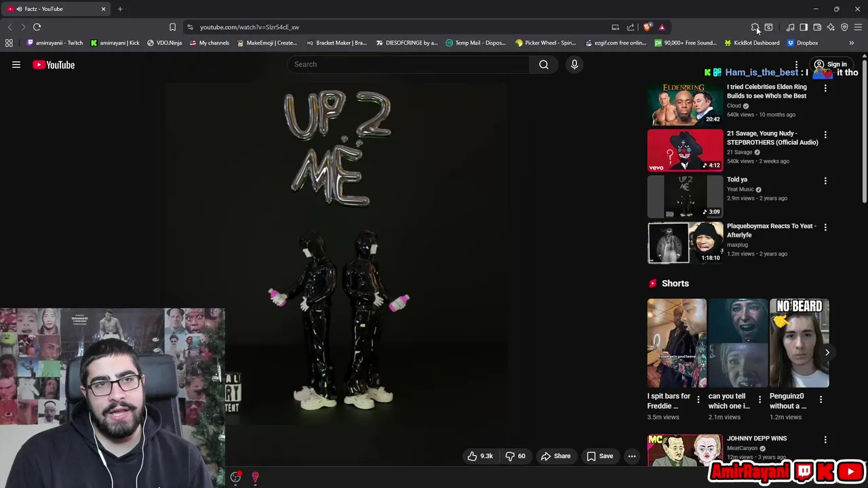Screen dimensions: 868x488
Task: Open the Brave Rewards triangle icon
Action: [662, 27]
